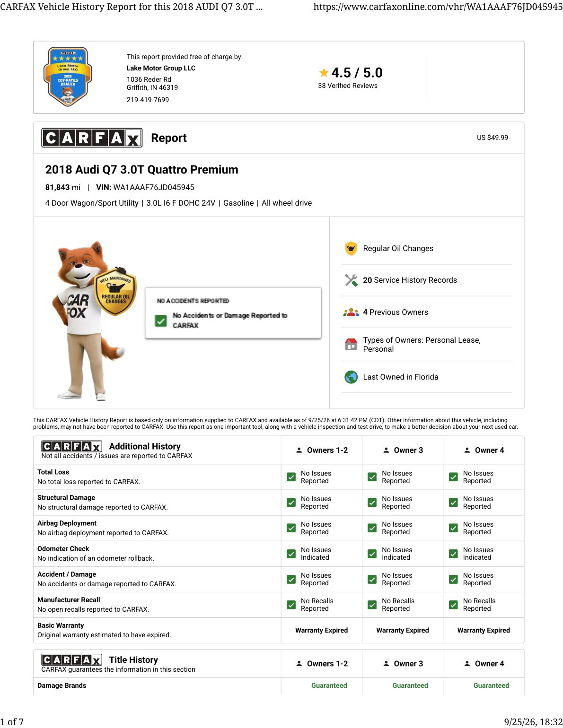Click the Previous Owners people icon
The width and height of the screenshot is (563, 728).
point(351,312)
